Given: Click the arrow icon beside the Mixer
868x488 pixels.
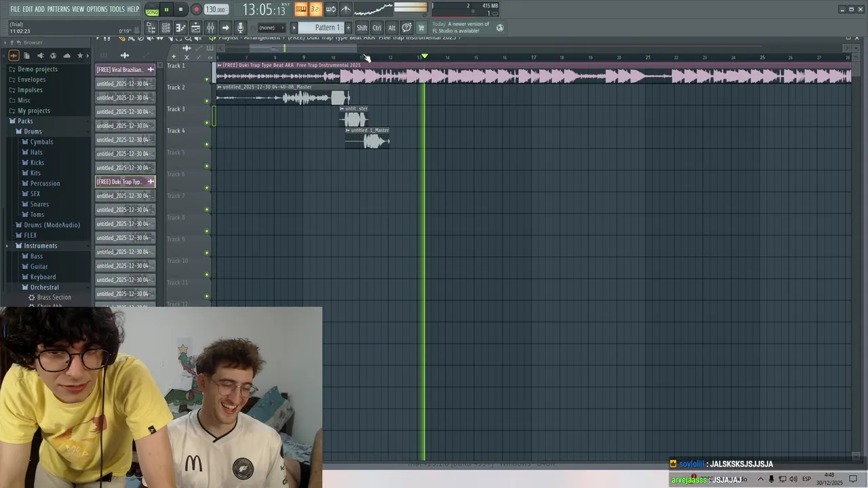Looking at the screenshot, I should click(225, 28).
